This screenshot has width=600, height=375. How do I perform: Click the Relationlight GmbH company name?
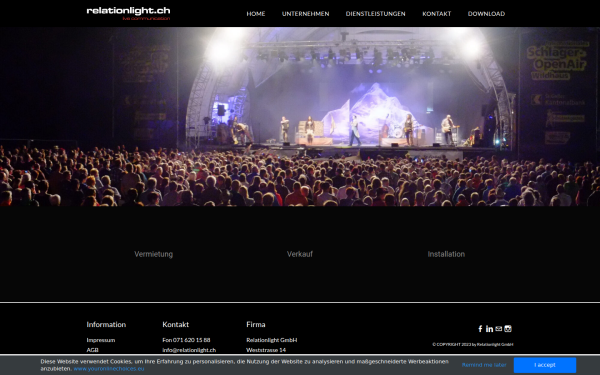click(272, 340)
